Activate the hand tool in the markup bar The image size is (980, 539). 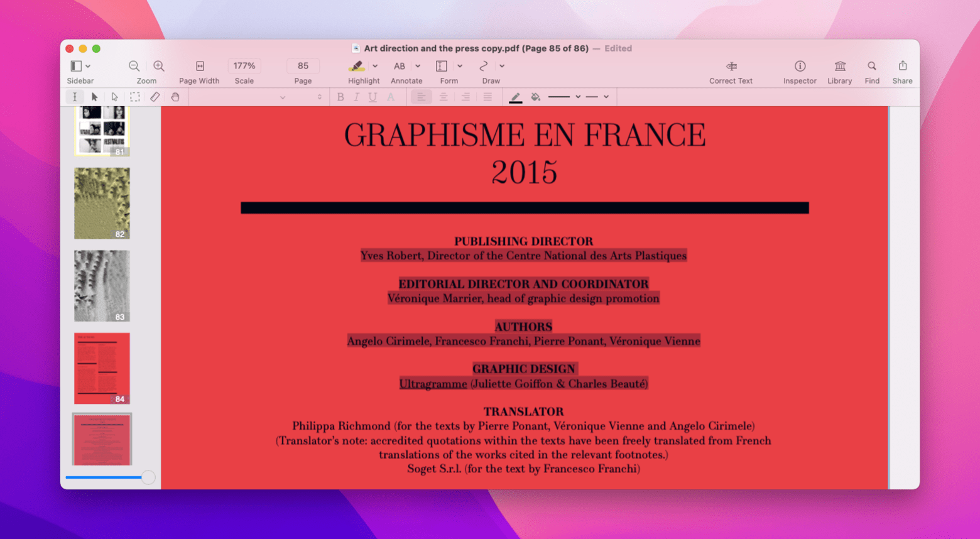(x=175, y=96)
